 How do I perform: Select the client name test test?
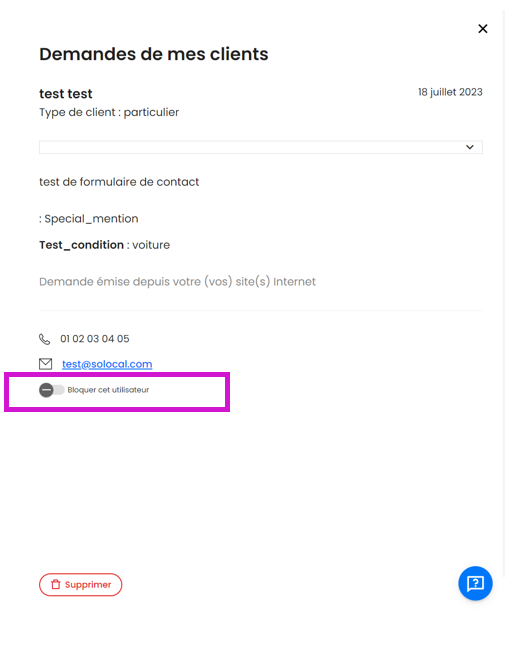pos(66,94)
